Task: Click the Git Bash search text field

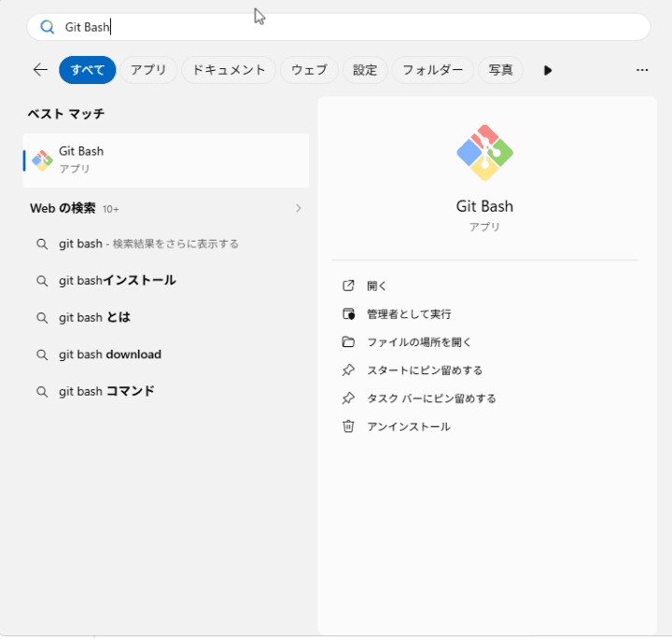Action: point(339,27)
